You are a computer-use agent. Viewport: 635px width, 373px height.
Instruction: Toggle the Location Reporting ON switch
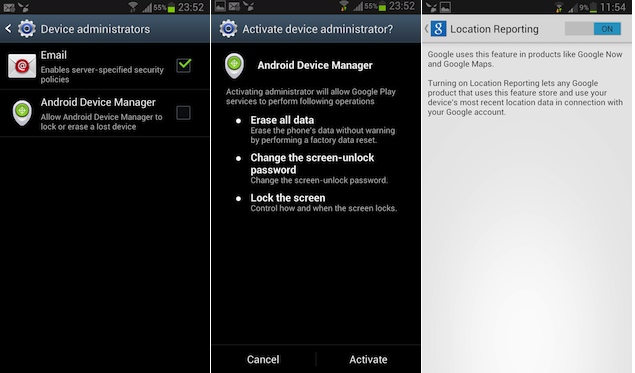593,29
